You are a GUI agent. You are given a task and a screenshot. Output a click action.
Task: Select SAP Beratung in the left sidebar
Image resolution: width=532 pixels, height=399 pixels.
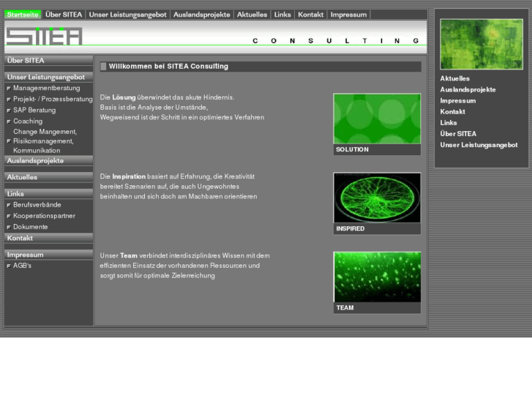(34, 110)
